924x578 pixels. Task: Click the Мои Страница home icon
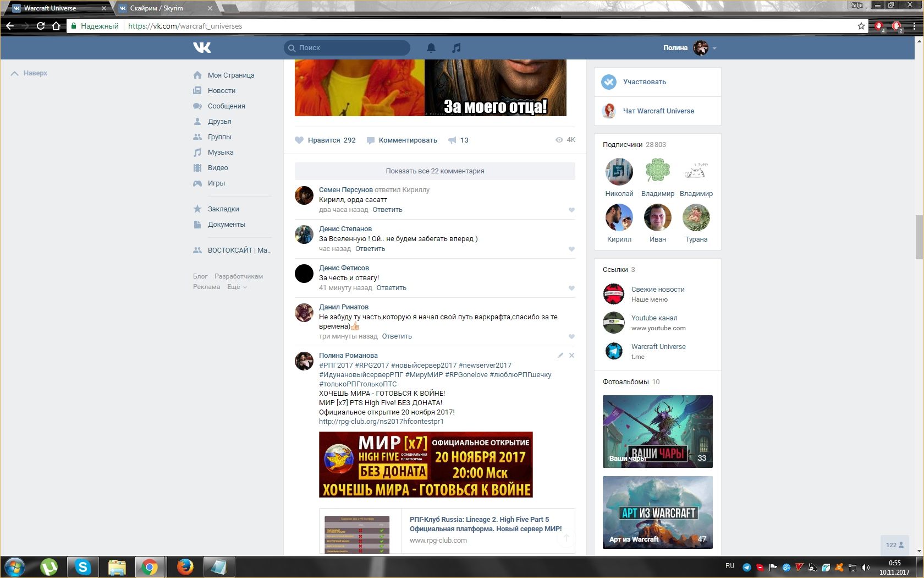click(197, 75)
